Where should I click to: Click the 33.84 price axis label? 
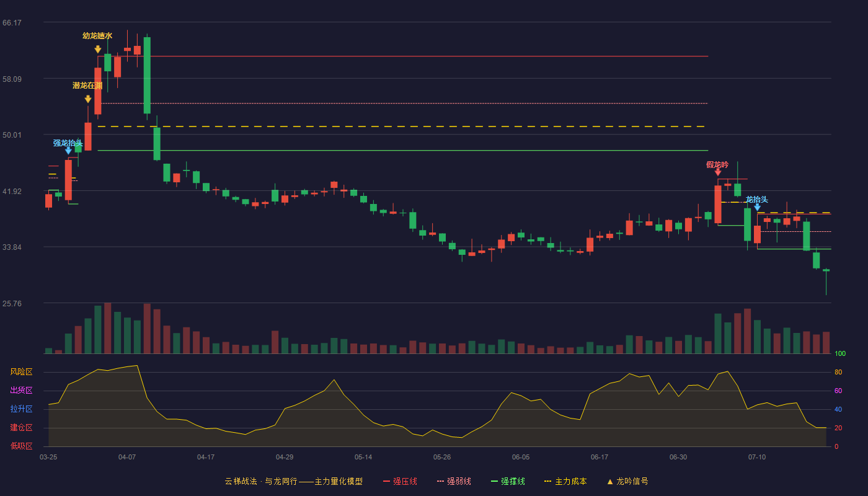click(x=12, y=247)
